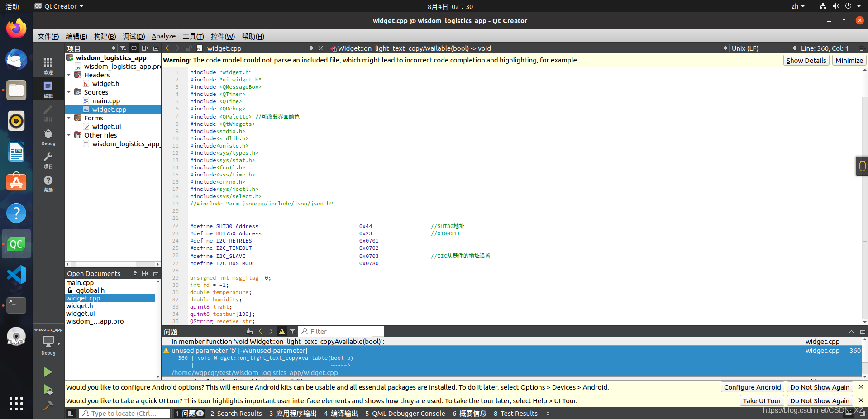Open the Welcome mode in sidebar
Screen dimensions: 868x419
(48, 66)
